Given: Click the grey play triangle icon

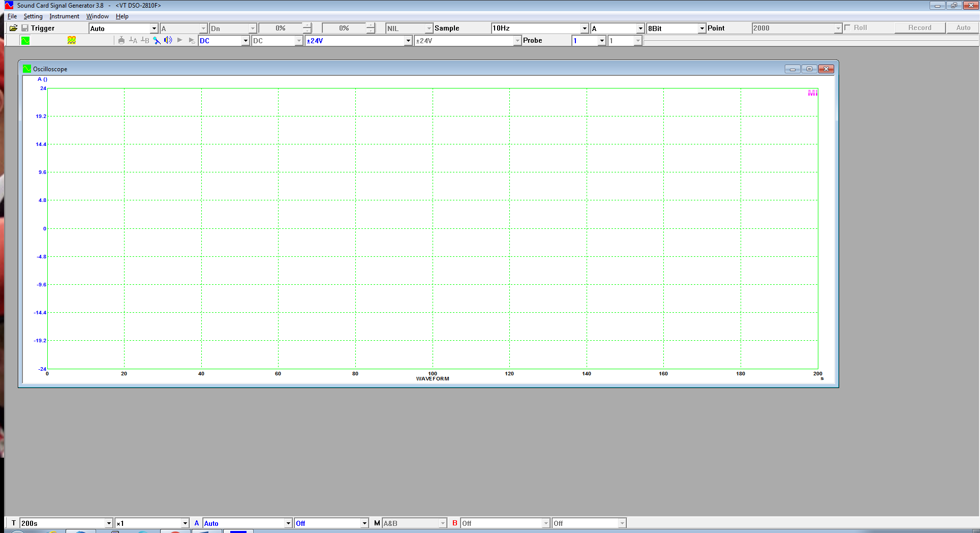Looking at the screenshot, I should point(180,40).
